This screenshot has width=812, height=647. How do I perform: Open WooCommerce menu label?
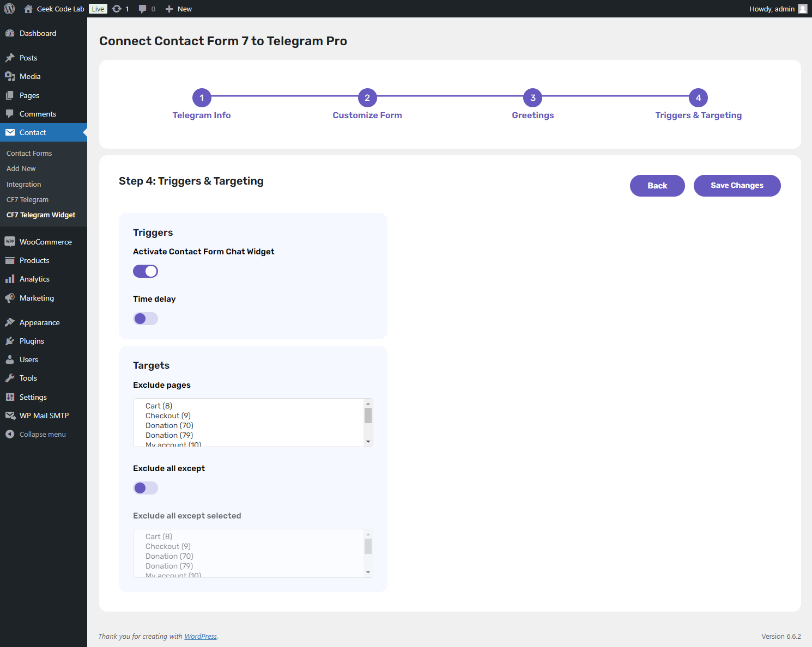46,242
